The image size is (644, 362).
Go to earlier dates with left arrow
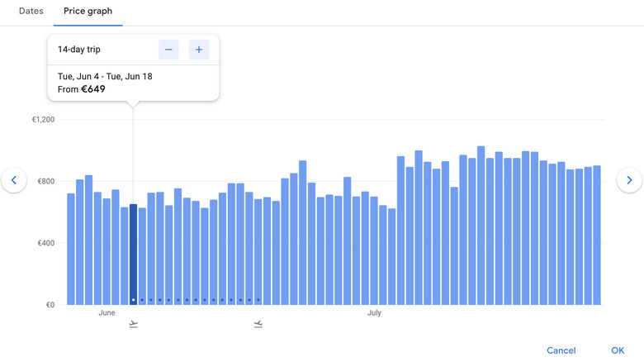pyautogui.click(x=14, y=179)
